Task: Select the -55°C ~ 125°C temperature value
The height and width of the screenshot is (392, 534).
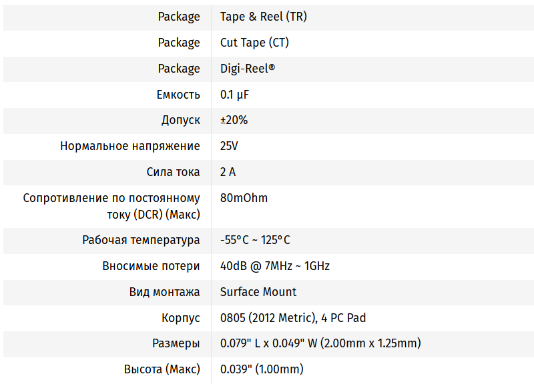Action: (x=255, y=240)
